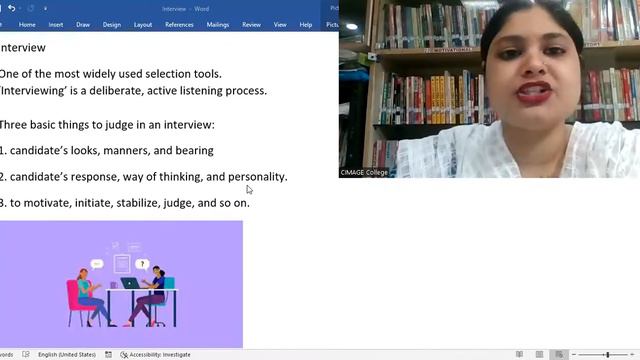
Task: Open Customize Quick Access Toolbar dropdown
Action: coord(45,9)
